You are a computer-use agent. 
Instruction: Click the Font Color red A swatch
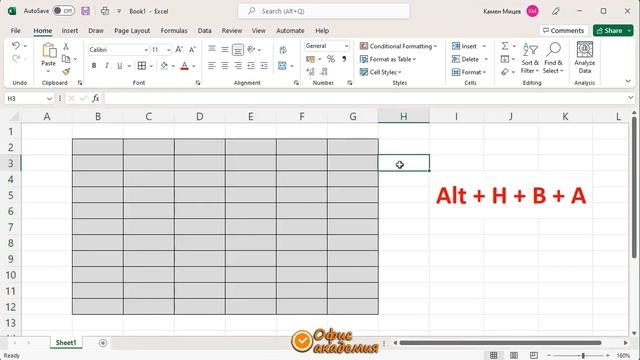184,66
